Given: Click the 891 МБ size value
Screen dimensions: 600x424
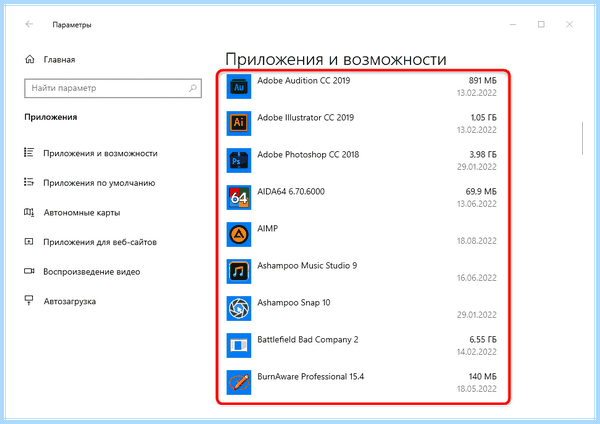Looking at the screenshot, I should (x=483, y=81).
